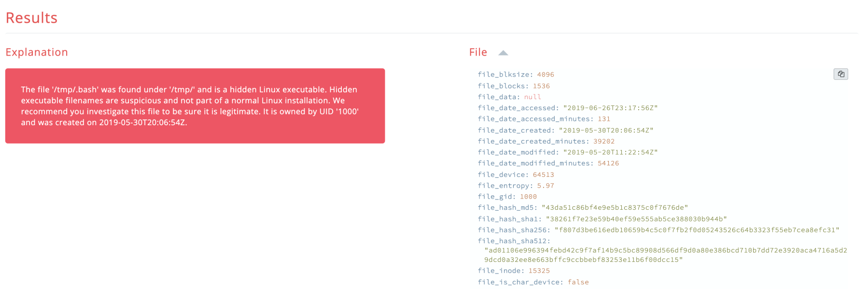Image resolution: width=868 pixels, height=289 pixels.
Task: Select file_date_modified_minutes: 54126 line
Action: [x=548, y=163]
